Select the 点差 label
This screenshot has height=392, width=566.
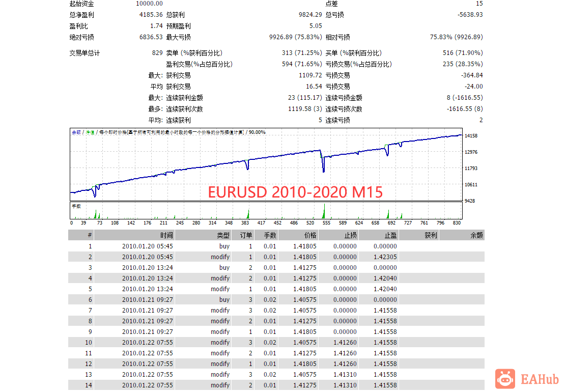(x=331, y=4)
